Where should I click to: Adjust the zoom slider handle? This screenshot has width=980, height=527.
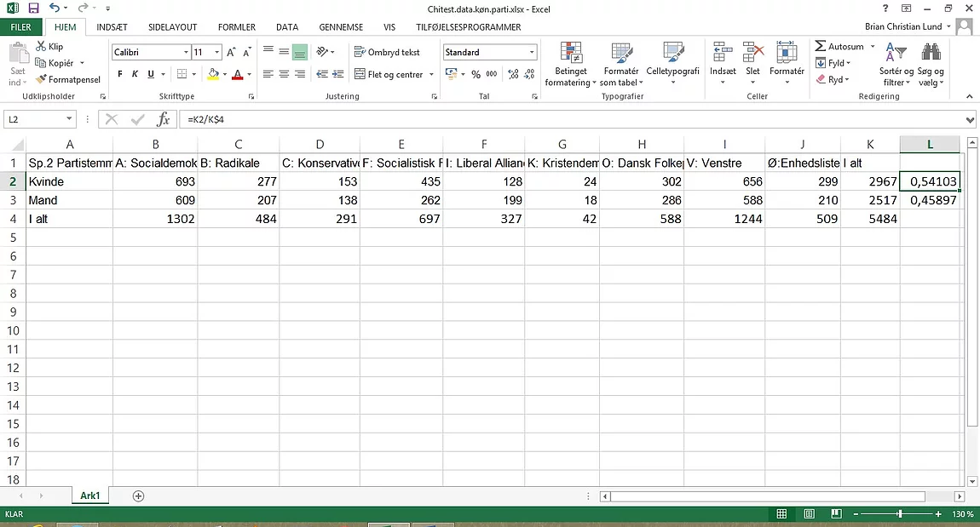[x=899, y=514]
